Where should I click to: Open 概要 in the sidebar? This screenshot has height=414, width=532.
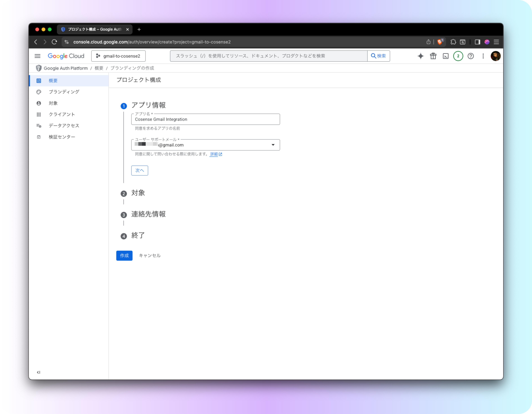69,81
